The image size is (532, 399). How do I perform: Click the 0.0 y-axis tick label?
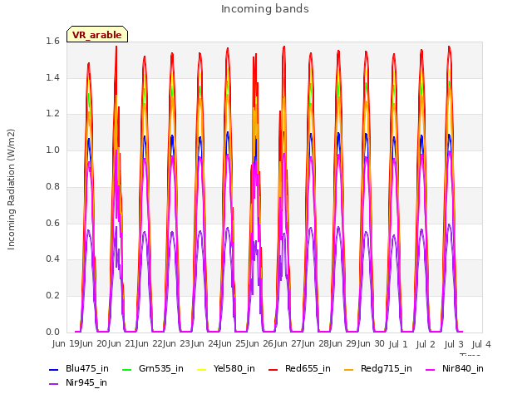point(52,332)
